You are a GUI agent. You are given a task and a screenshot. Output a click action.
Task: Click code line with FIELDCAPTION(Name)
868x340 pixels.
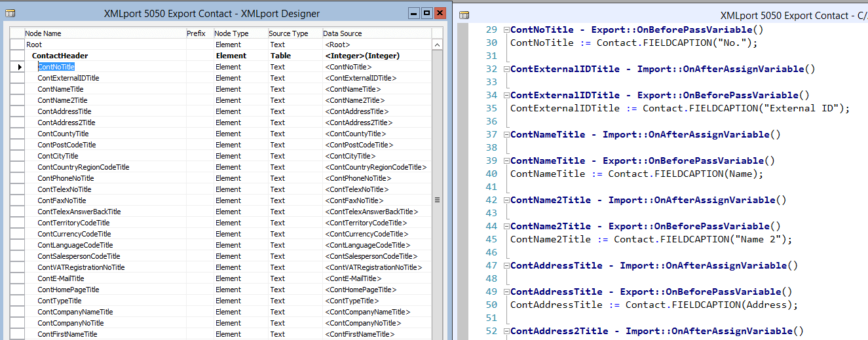click(637, 174)
